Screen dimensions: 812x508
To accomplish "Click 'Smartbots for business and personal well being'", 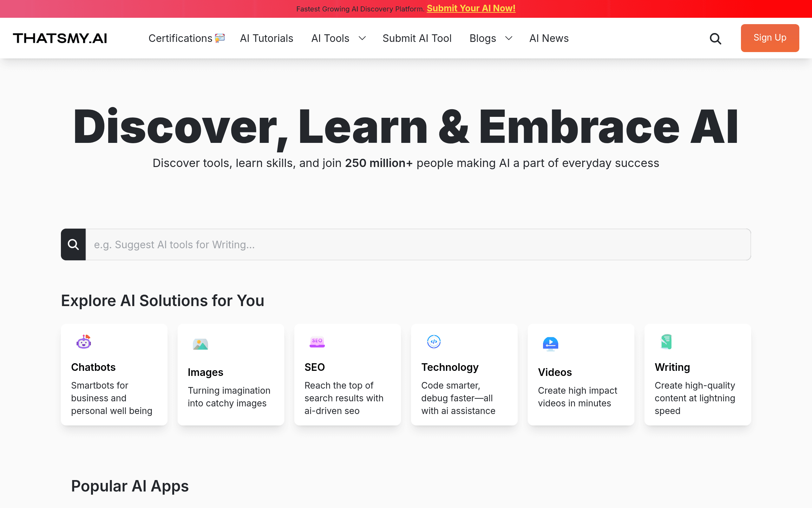I will [x=112, y=398].
